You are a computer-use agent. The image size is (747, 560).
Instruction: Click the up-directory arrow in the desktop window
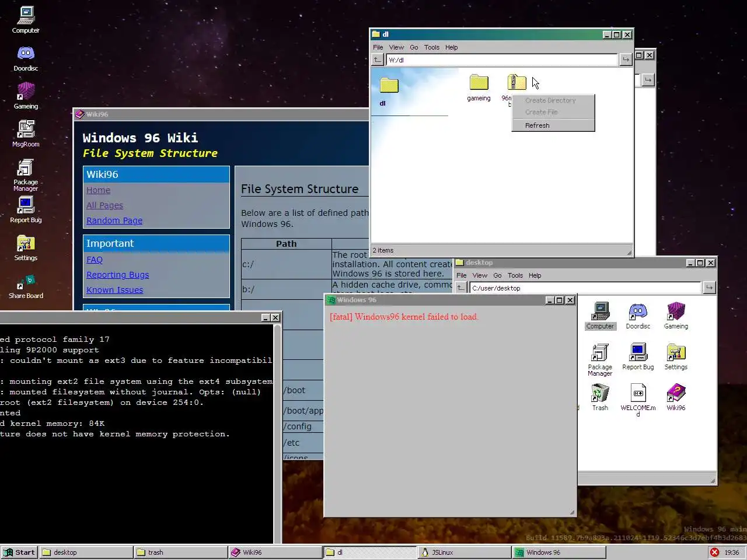pyautogui.click(x=461, y=288)
